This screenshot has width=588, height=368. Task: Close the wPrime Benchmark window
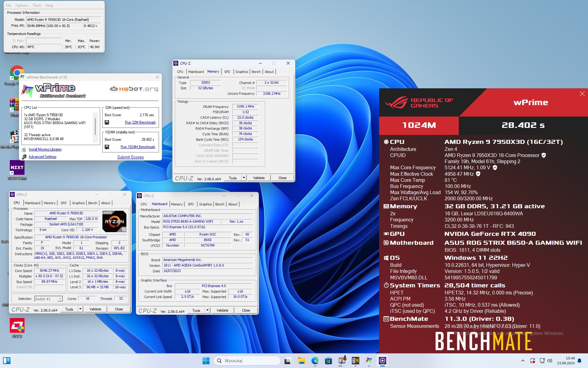[157, 77]
